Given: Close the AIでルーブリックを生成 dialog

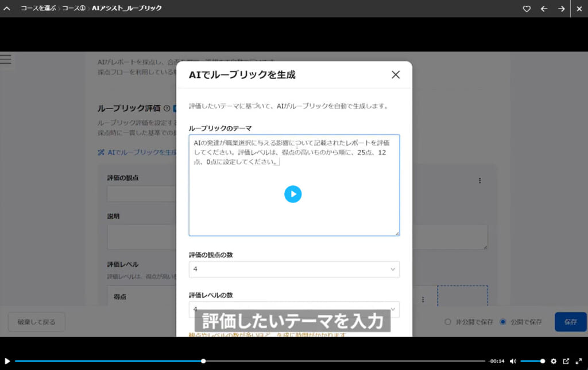Looking at the screenshot, I should (x=395, y=75).
